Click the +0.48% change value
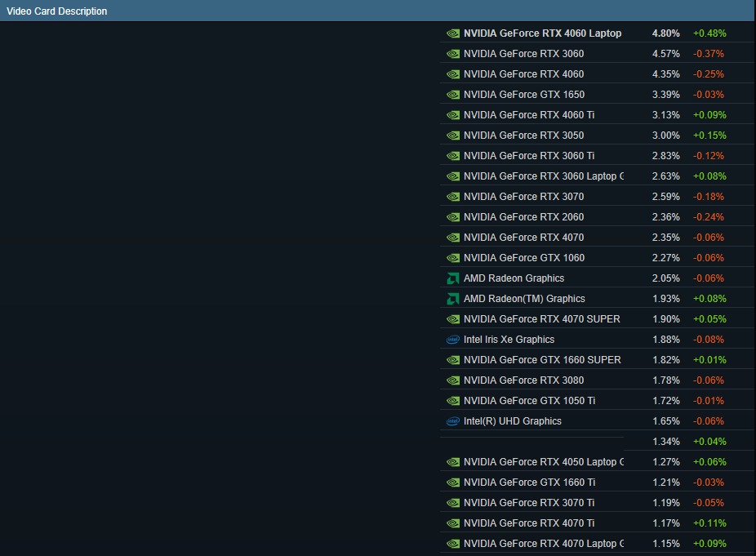Viewport: 756px width, 556px height. click(x=709, y=33)
